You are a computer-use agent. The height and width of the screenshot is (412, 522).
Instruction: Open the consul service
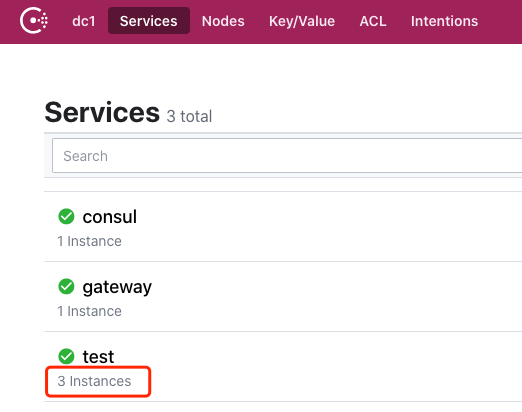coord(110,217)
